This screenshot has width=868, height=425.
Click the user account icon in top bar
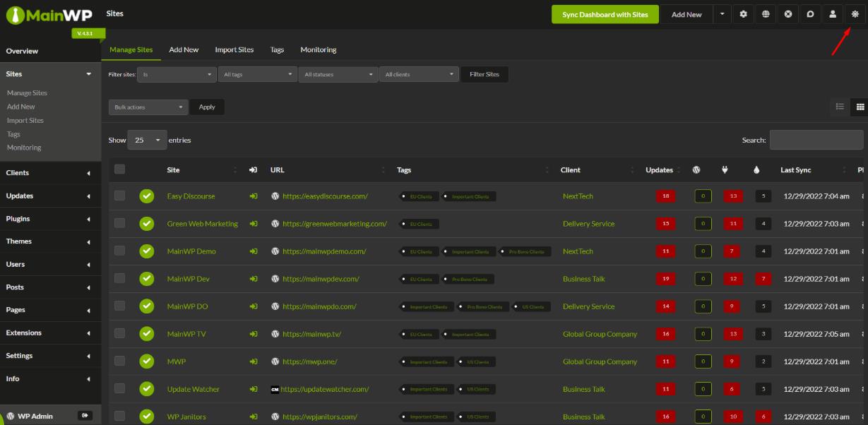pyautogui.click(x=833, y=14)
